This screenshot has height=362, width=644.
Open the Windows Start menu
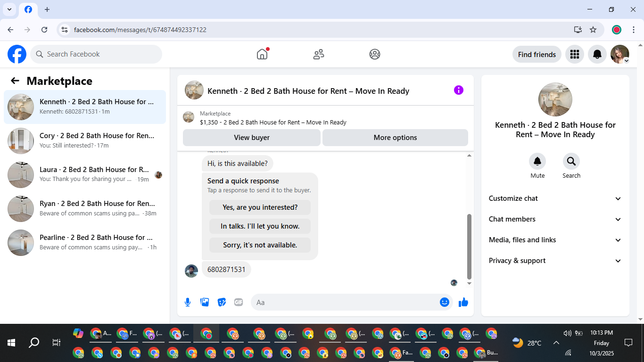coord(11,343)
